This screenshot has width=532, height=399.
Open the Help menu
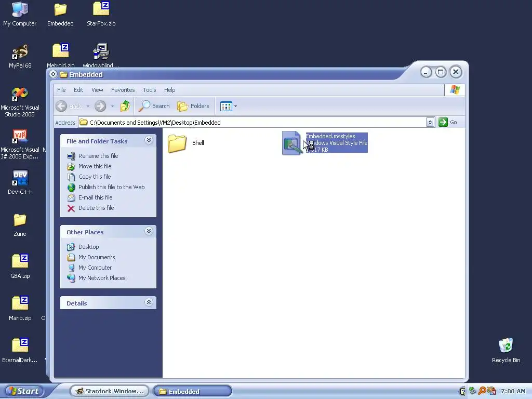pyautogui.click(x=170, y=90)
